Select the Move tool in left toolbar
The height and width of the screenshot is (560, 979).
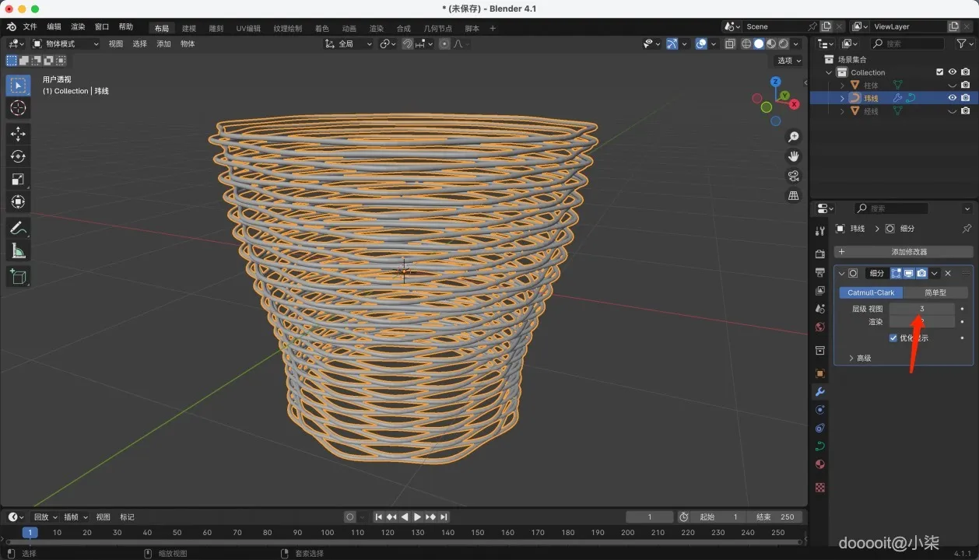(19, 134)
